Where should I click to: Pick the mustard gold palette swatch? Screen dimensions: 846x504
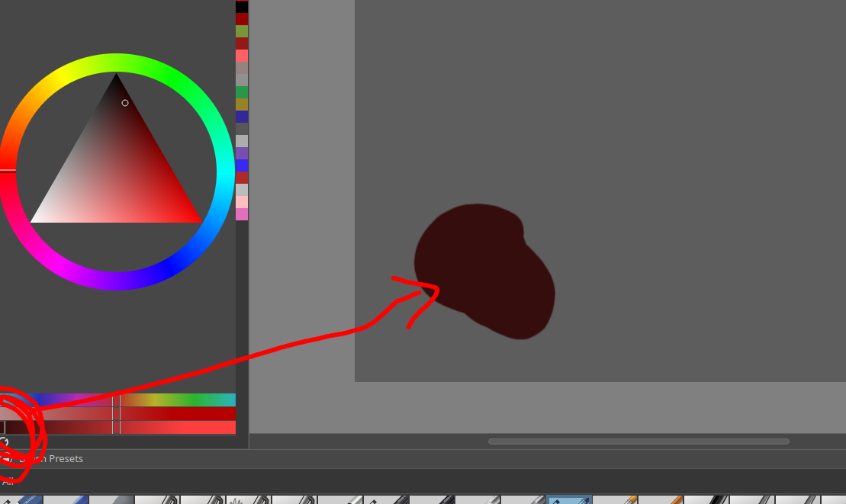coord(242,104)
